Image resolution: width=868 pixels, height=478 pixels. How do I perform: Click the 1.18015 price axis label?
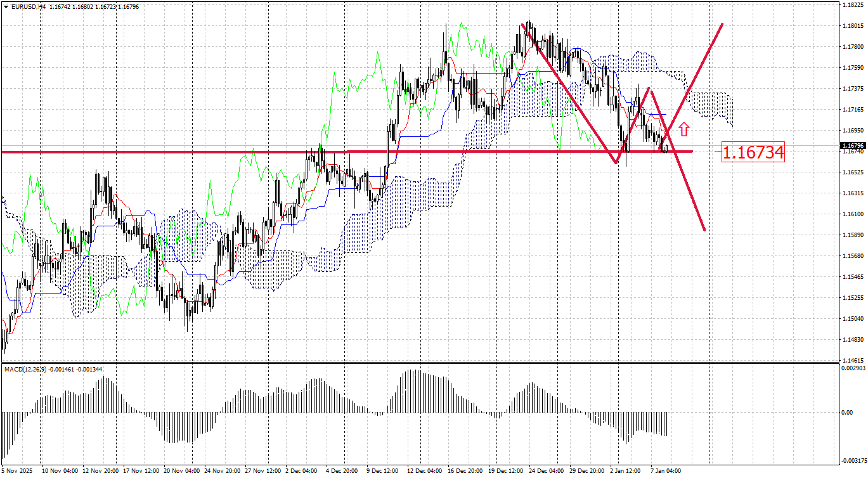[853, 26]
